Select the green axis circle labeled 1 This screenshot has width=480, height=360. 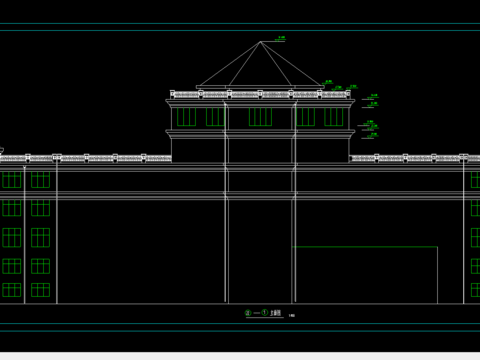click(x=265, y=313)
